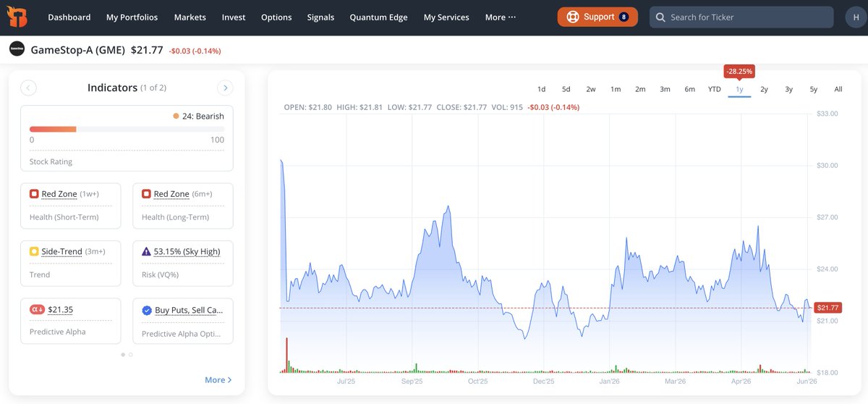Click the GameStop-A (GME) title text
This screenshot has height=404, width=868.
[x=77, y=50]
